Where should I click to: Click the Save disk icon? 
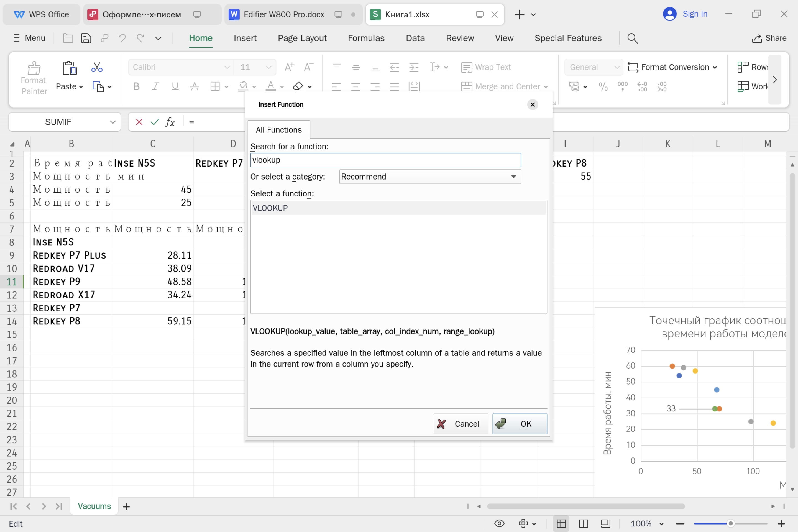click(x=86, y=38)
